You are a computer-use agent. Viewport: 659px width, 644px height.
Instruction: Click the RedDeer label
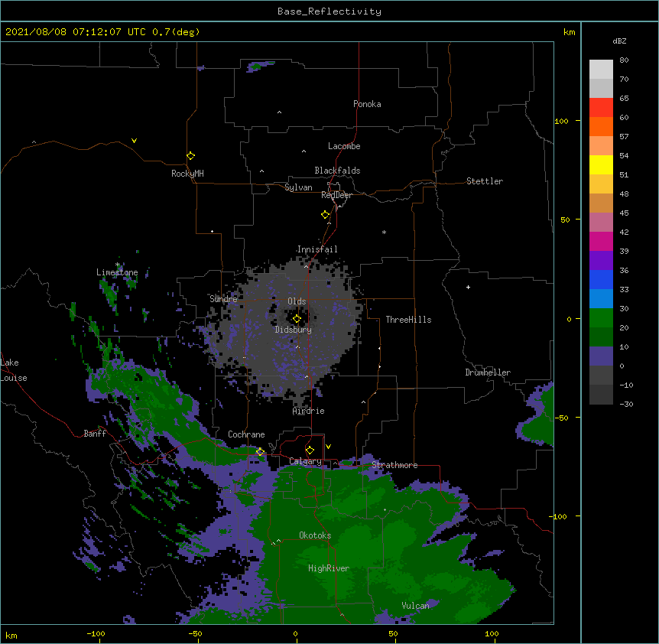coord(336,195)
